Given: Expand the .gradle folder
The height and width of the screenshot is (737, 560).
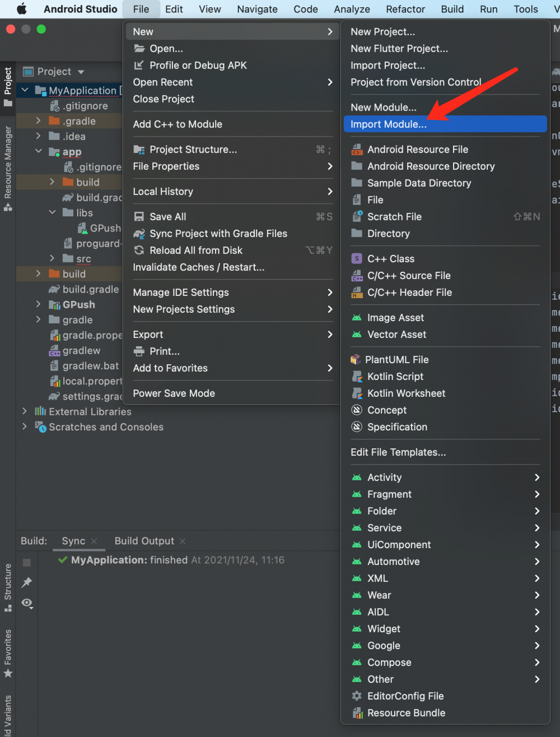Looking at the screenshot, I should click(38, 120).
